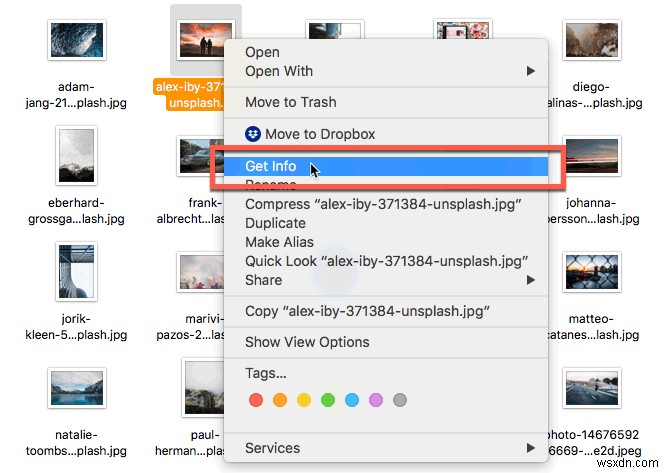Click the johanna-persson file name label
Screen dimensions: 670x473
pos(594,211)
